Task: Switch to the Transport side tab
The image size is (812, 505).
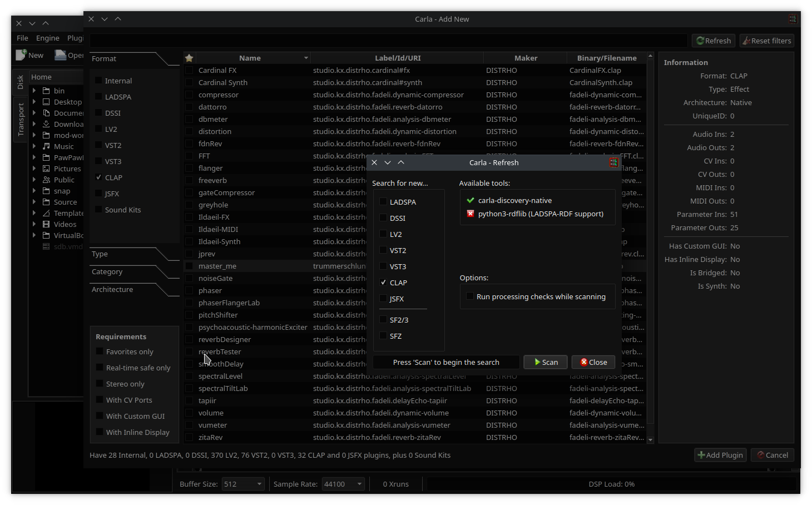Action: click(x=20, y=119)
